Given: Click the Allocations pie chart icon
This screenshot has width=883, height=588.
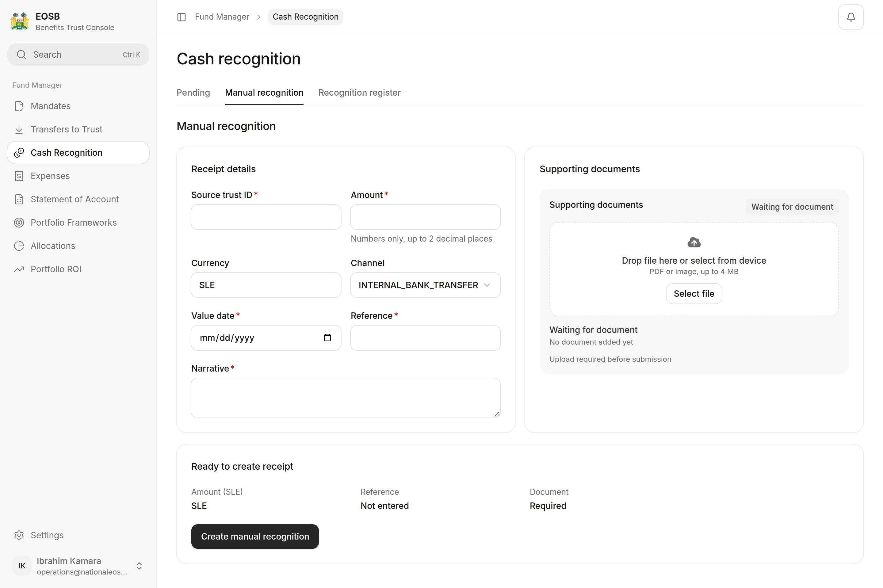Looking at the screenshot, I should pos(19,246).
